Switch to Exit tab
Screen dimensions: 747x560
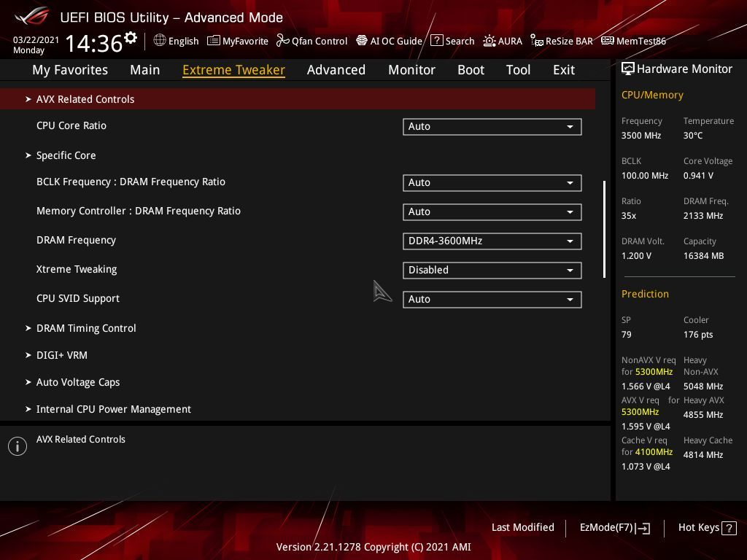click(x=564, y=70)
